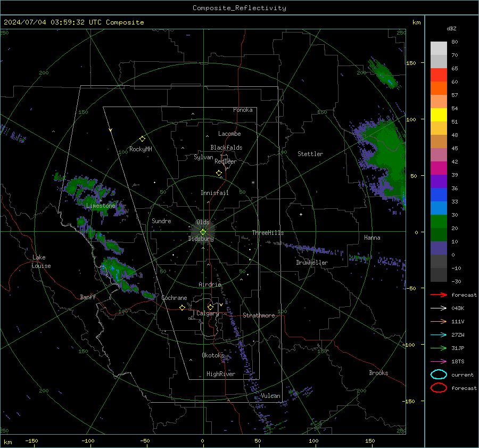Click the yellow V marker northeast of Calgary

click(221, 305)
